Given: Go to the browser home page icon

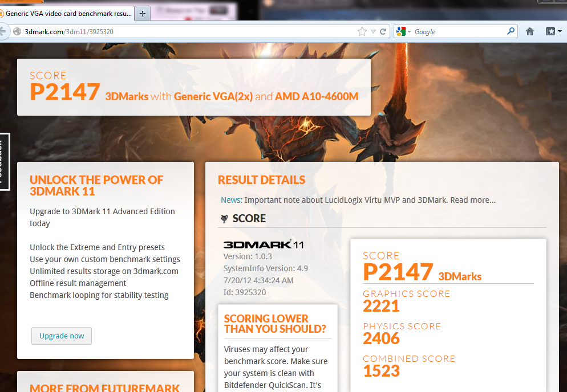Looking at the screenshot, I should 530,32.
